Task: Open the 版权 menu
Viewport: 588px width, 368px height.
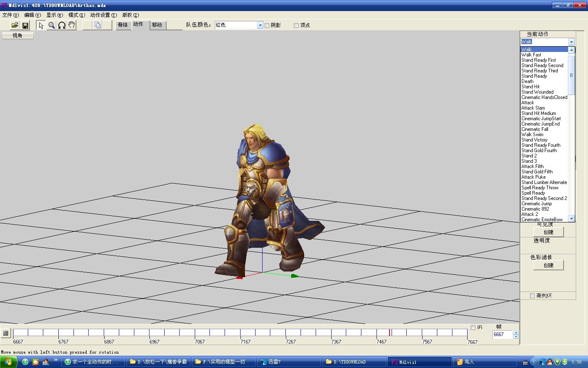Action: pyautogui.click(x=131, y=15)
